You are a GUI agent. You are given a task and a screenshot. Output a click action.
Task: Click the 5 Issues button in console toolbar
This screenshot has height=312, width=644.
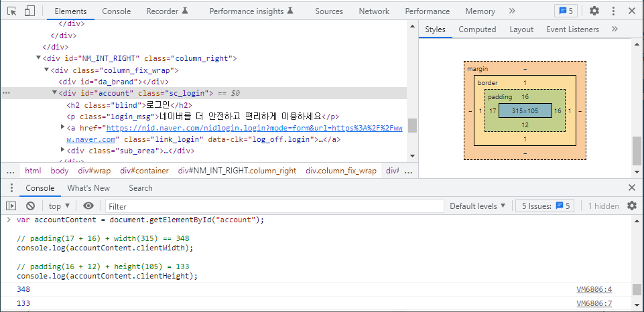pyautogui.click(x=545, y=206)
